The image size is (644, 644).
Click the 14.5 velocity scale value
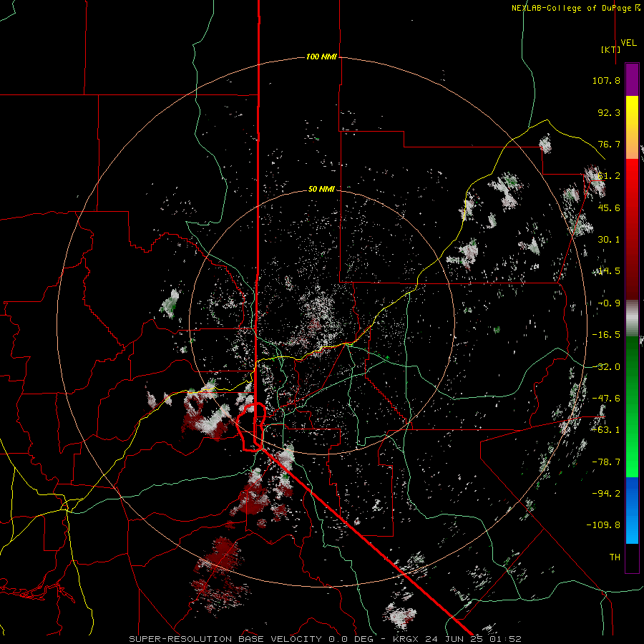click(x=609, y=271)
